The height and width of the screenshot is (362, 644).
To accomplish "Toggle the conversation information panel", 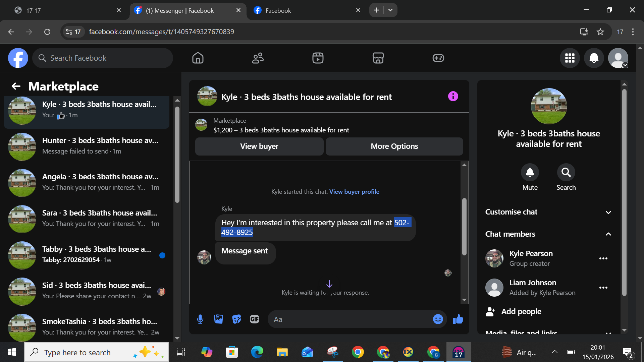I will tap(453, 97).
